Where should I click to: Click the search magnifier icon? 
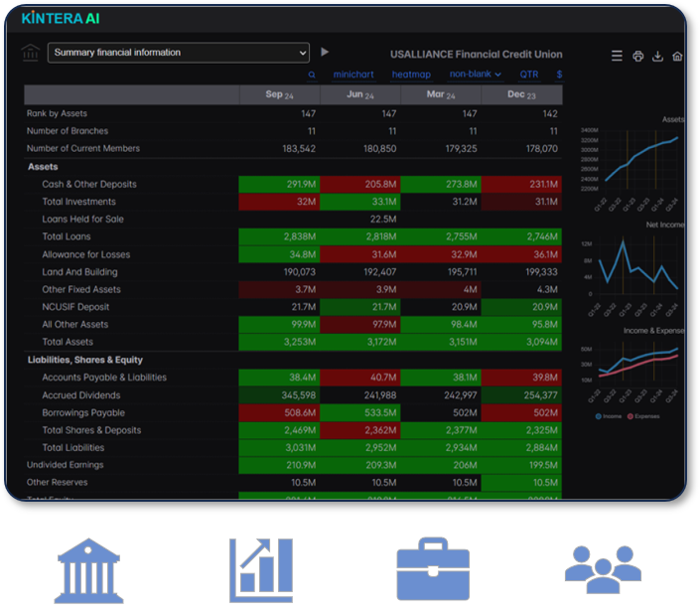click(312, 75)
